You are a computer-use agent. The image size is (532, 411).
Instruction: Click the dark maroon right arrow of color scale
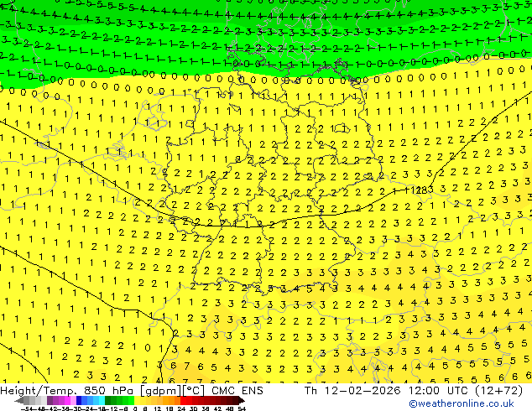(241, 400)
